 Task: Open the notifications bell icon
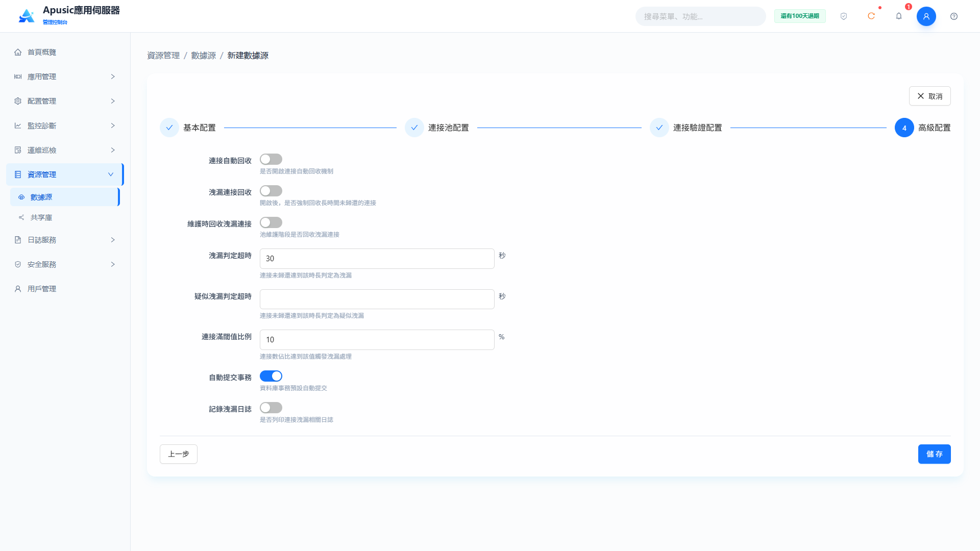(x=899, y=16)
